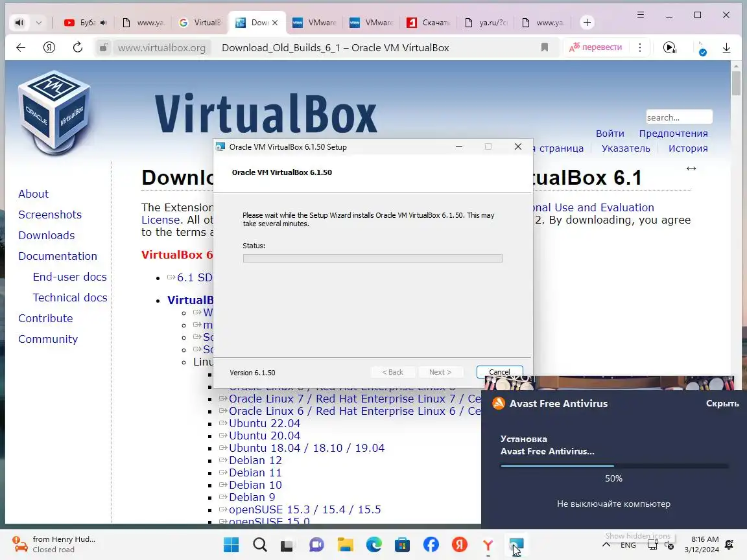
Task: Toggle page width with the double-arrow icon
Action: tap(691, 169)
